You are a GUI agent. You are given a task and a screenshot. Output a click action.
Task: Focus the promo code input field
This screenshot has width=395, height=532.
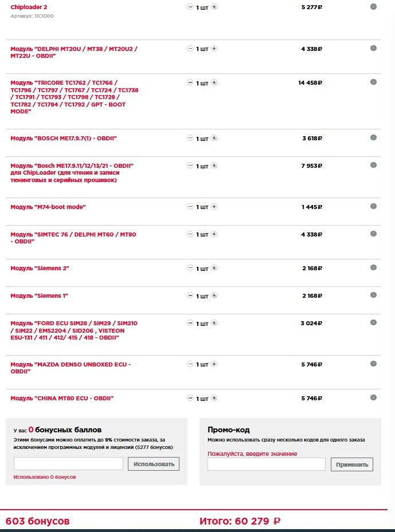pyautogui.click(x=266, y=464)
